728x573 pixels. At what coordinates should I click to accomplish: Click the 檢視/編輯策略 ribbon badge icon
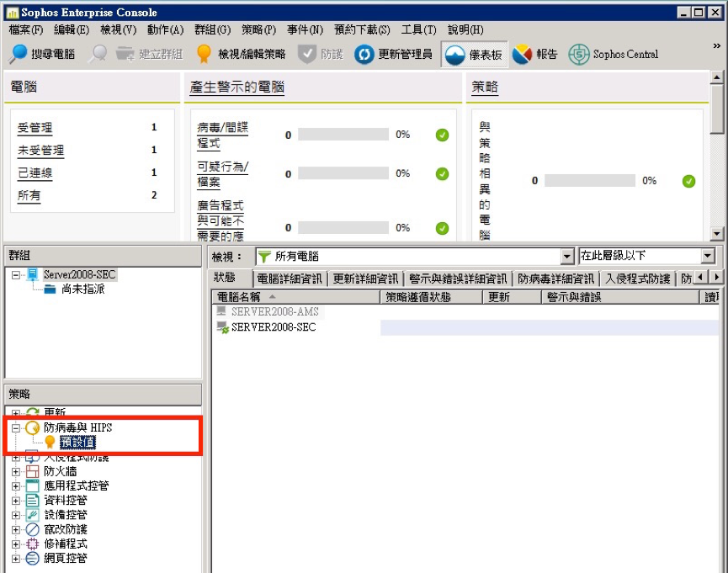tap(204, 55)
